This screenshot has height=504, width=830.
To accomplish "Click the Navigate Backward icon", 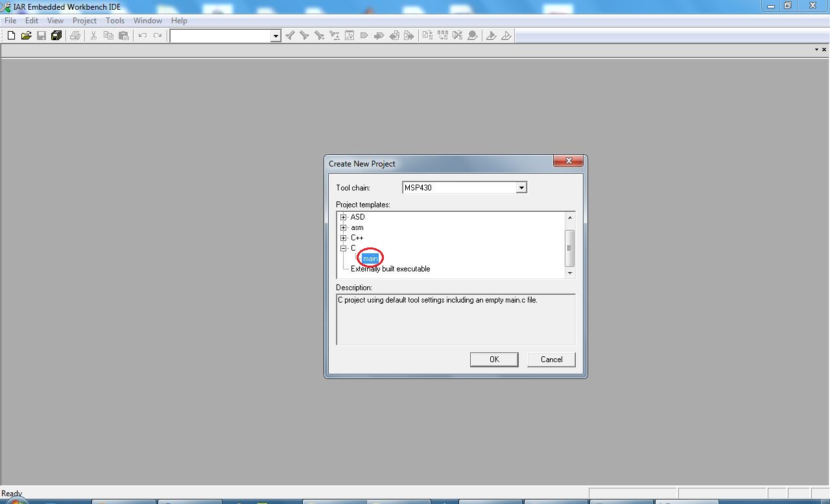I will (394, 36).
